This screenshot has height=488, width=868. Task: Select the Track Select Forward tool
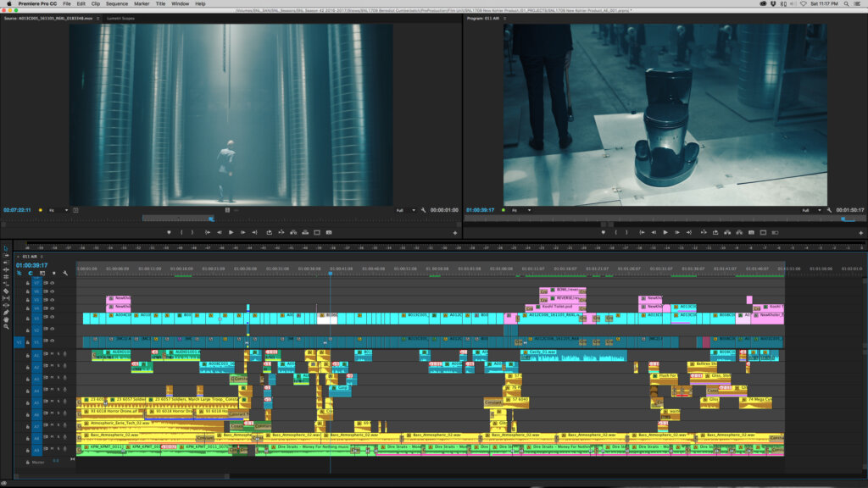(x=6, y=256)
